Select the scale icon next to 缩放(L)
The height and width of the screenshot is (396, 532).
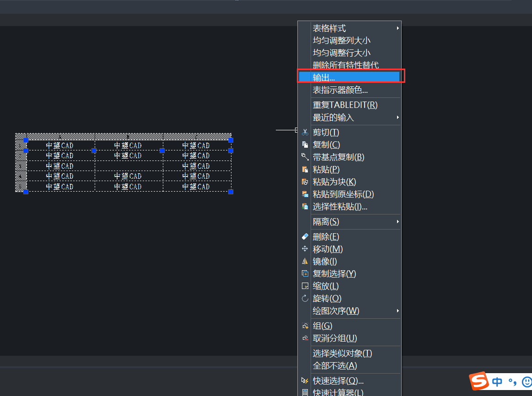305,286
